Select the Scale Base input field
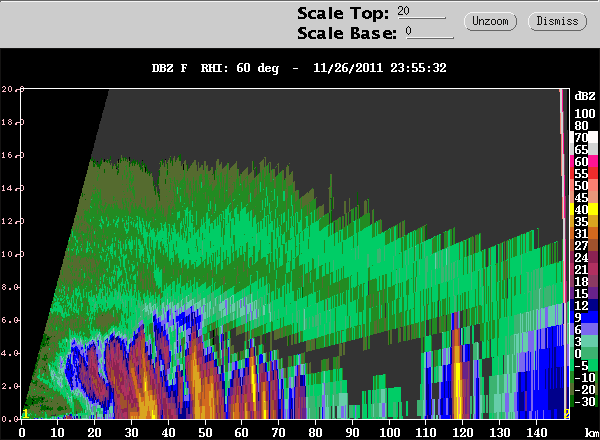600x440 pixels. (x=429, y=32)
